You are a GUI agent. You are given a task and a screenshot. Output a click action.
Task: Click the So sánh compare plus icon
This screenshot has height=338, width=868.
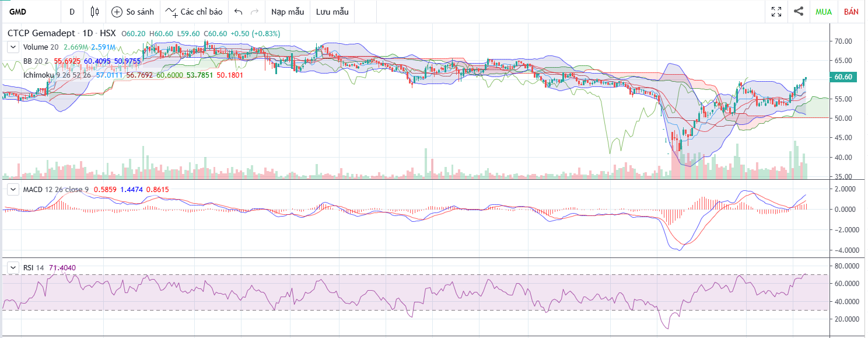(x=117, y=12)
